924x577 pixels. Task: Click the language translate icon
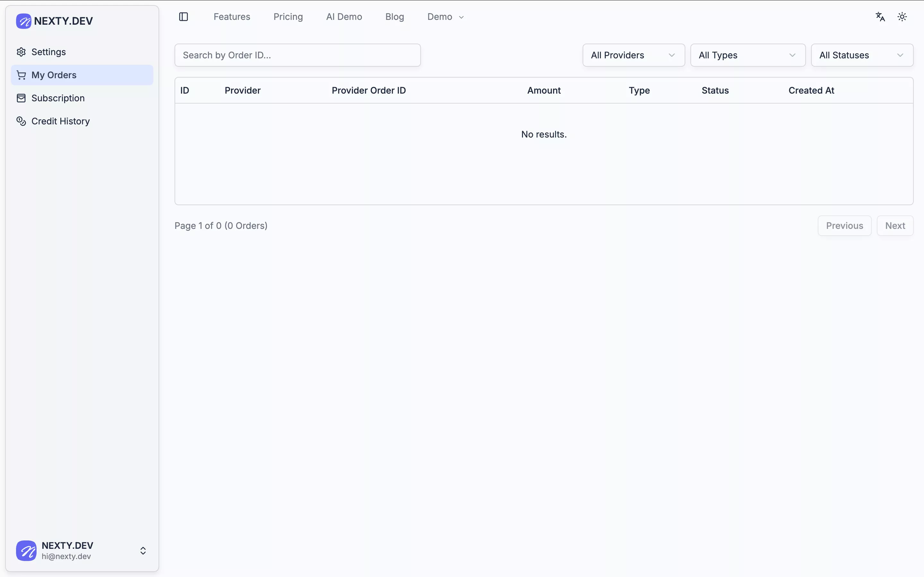[x=880, y=17]
